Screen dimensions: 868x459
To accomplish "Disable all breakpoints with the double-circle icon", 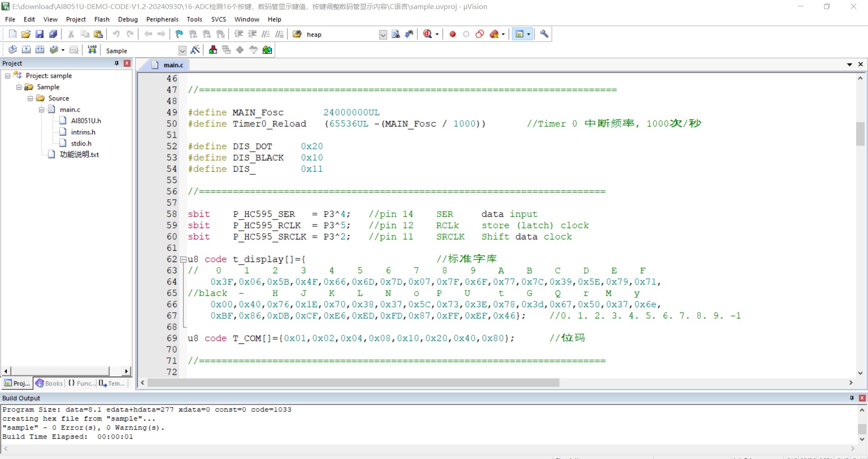I will pos(480,34).
